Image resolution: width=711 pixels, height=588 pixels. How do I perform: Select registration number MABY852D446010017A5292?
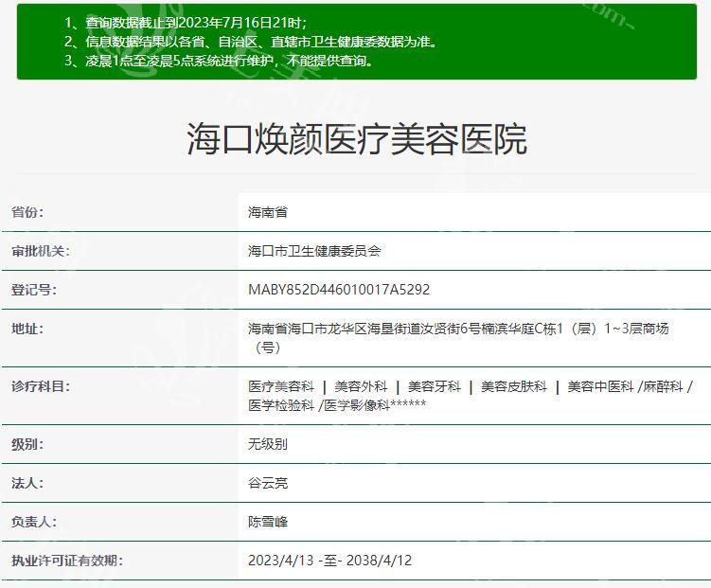pos(338,290)
